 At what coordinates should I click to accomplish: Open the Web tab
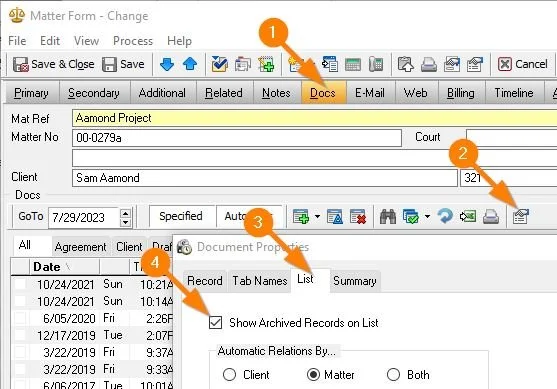tap(416, 93)
